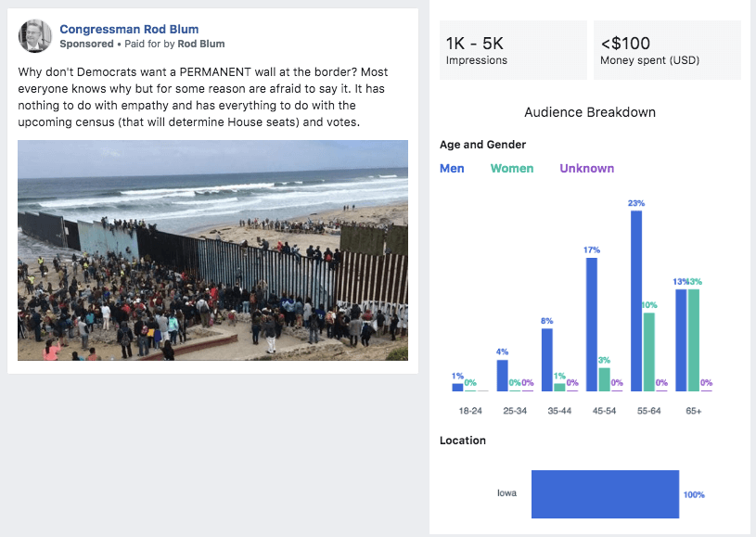Open the Congressman Rod Blum page link
This screenshot has height=537, width=756.
(x=129, y=30)
